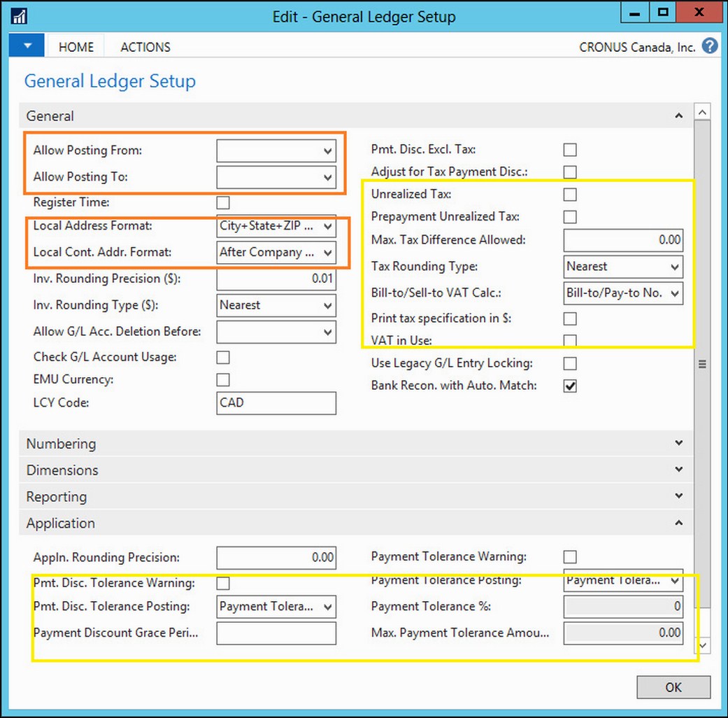Open the Local Address Format dropdown
This screenshot has width=728, height=718.
(x=327, y=226)
